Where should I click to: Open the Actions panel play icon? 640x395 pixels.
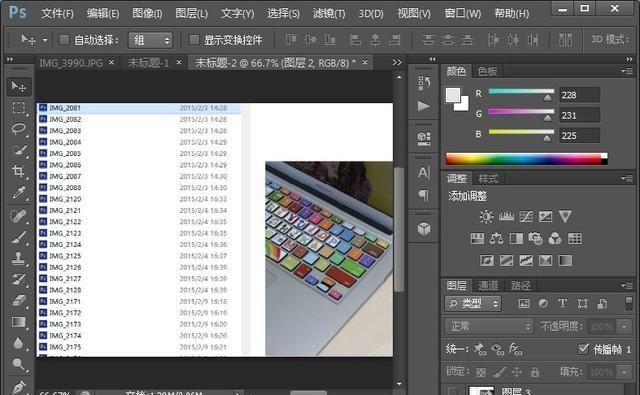(x=424, y=106)
